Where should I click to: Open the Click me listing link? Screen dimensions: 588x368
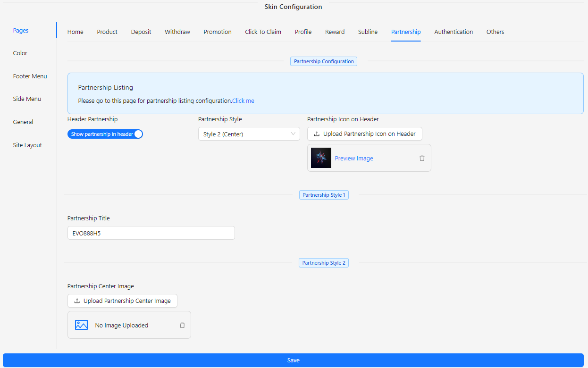[x=243, y=101]
